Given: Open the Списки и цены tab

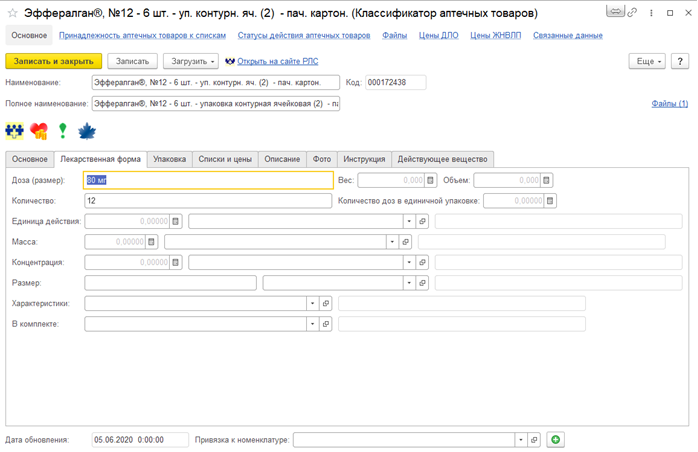Looking at the screenshot, I should [225, 159].
